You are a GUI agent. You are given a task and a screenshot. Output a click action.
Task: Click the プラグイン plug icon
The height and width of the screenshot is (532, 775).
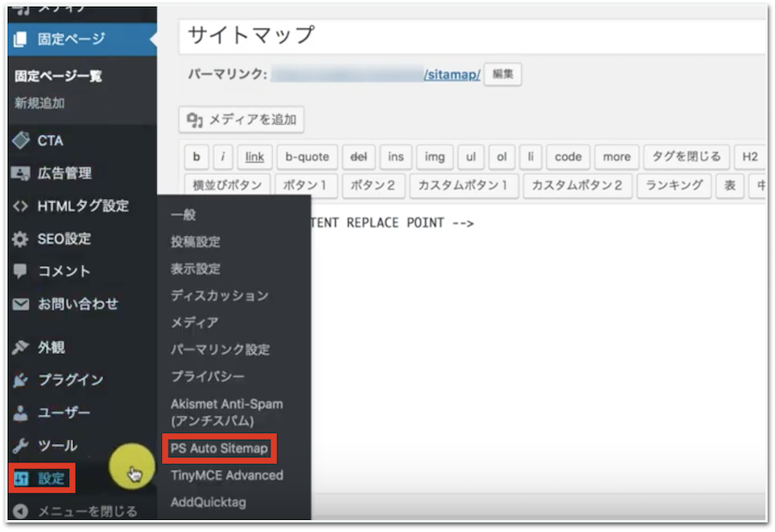pyautogui.click(x=21, y=380)
